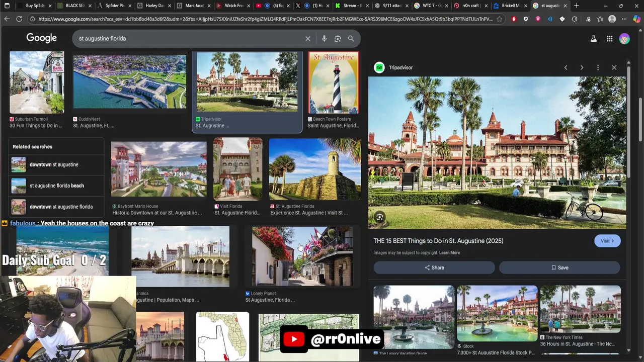This screenshot has height=362, width=644.
Task: Open related search downtown st augustine
Action: click(56, 165)
